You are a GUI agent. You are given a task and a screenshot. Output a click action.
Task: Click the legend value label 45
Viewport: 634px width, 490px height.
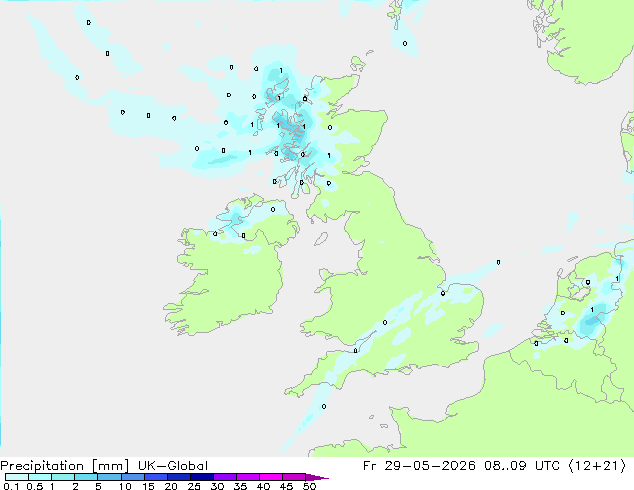coord(286,486)
